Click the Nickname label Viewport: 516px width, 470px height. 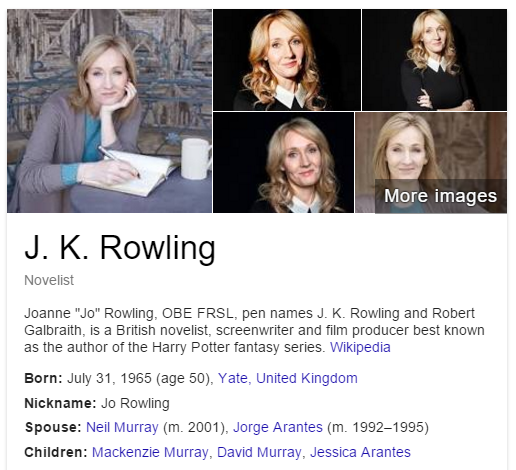point(60,403)
